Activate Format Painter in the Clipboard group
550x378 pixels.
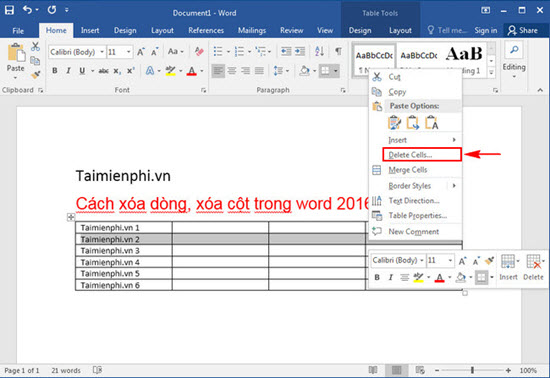[x=35, y=75]
